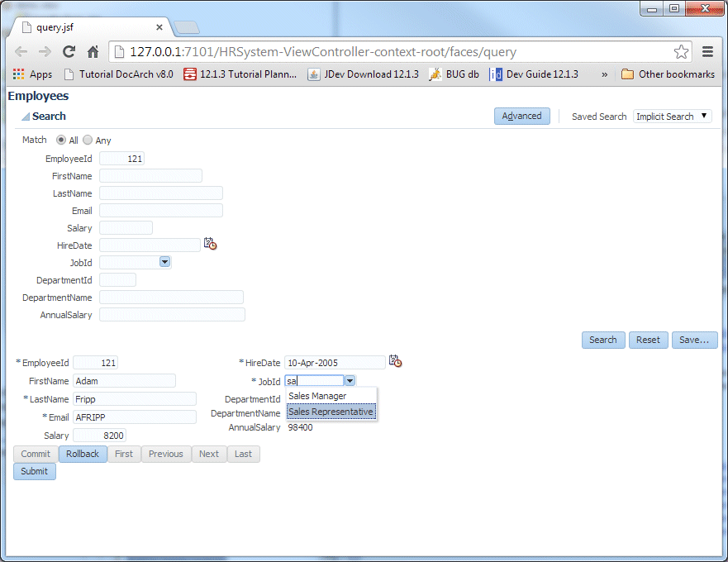728x562 pixels.
Task: Open JDev Download 12.1.3 bookmark
Action: [363, 74]
